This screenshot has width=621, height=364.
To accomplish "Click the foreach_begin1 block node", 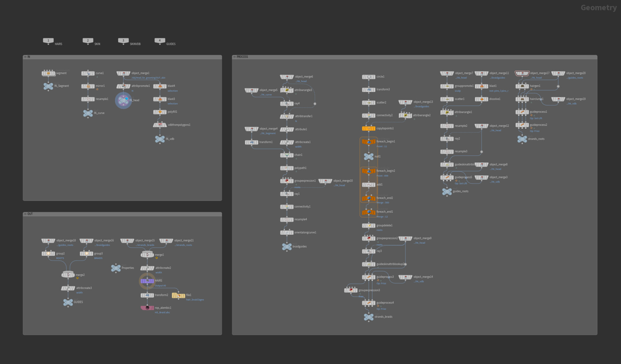I will pyautogui.click(x=368, y=142).
